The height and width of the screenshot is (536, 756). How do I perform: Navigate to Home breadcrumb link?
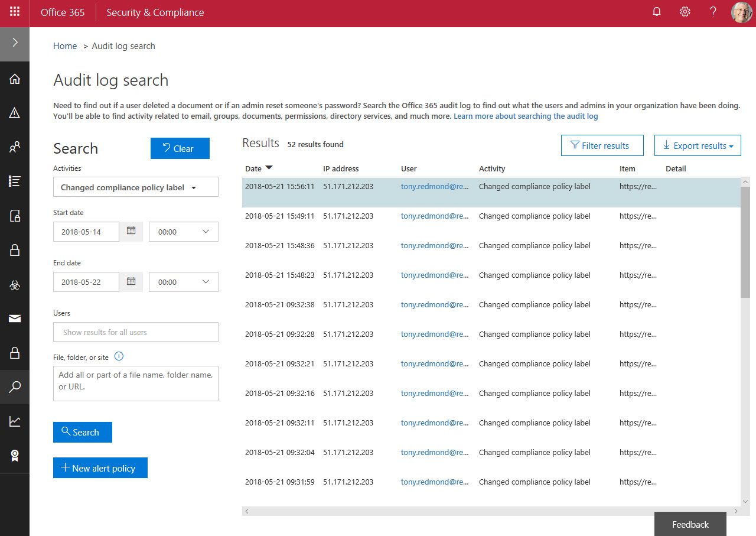(x=65, y=46)
